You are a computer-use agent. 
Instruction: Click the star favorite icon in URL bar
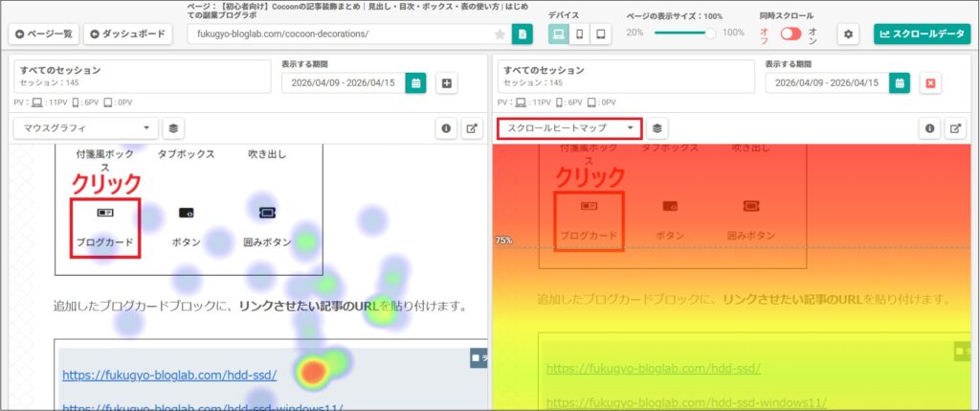click(500, 34)
